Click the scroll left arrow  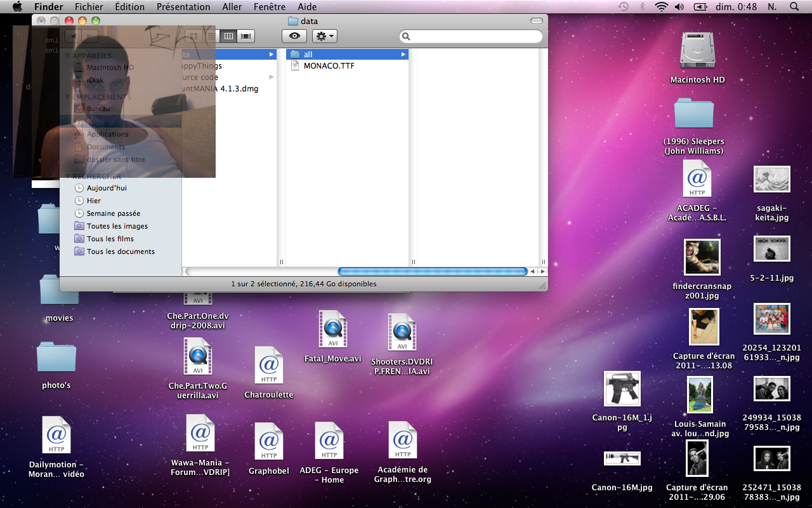tap(533, 271)
